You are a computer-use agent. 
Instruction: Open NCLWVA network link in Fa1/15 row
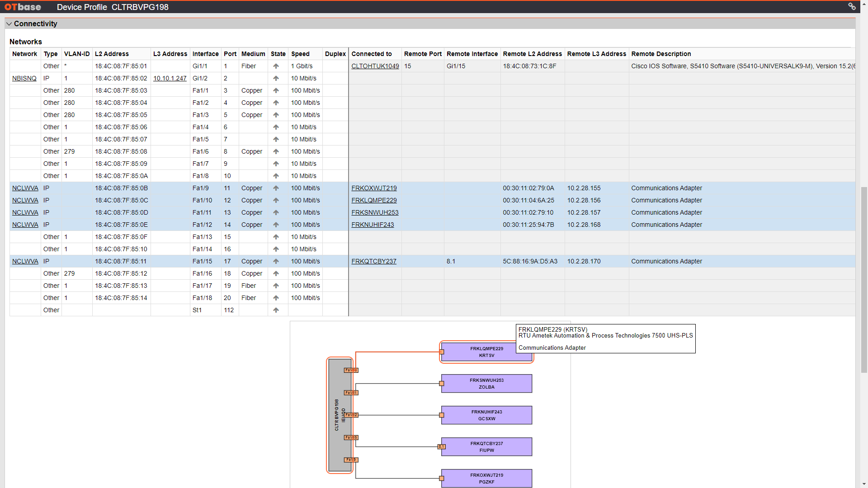(25, 261)
